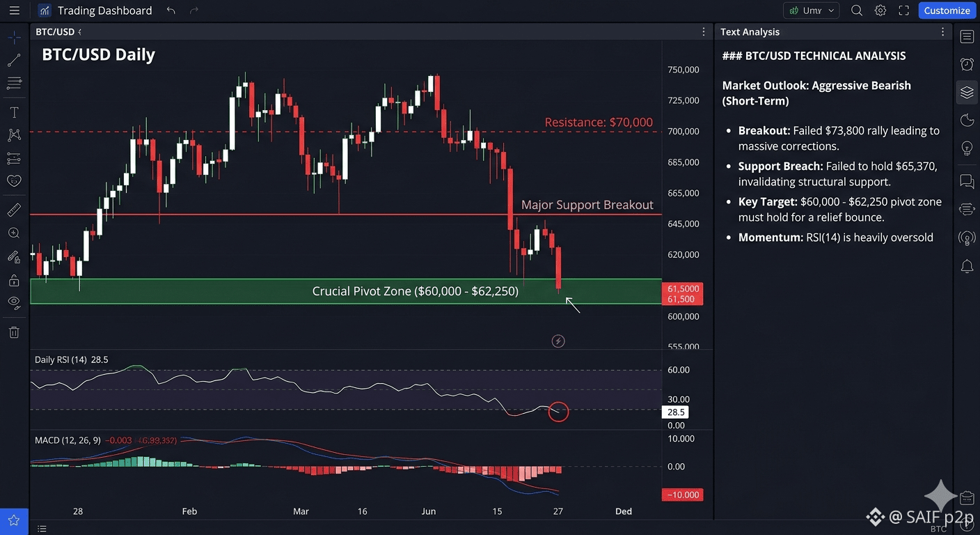Click the '700,000' price axis value
980x535 pixels.
click(x=683, y=131)
